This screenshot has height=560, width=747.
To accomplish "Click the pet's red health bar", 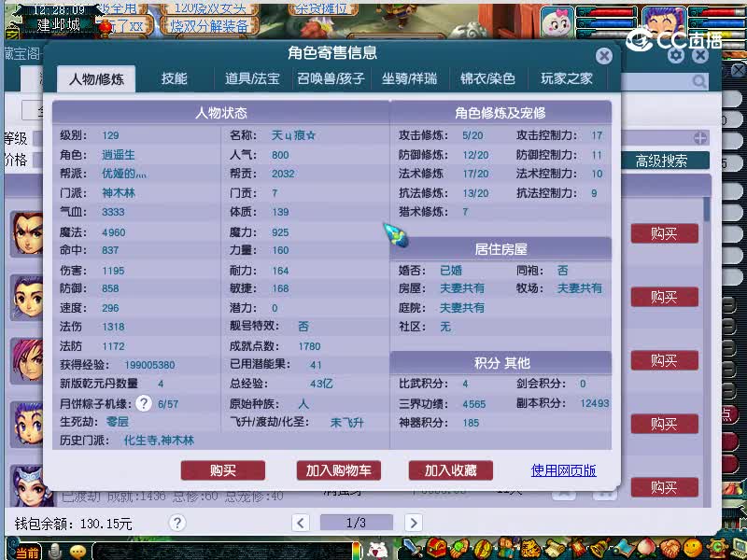I will click(x=606, y=12).
